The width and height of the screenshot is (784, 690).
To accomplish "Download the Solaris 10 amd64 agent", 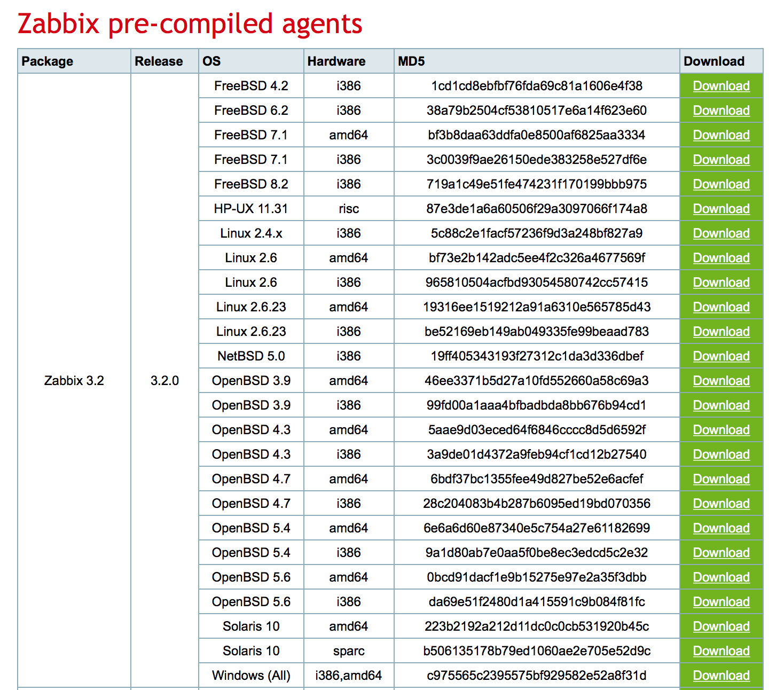I will coord(721,626).
